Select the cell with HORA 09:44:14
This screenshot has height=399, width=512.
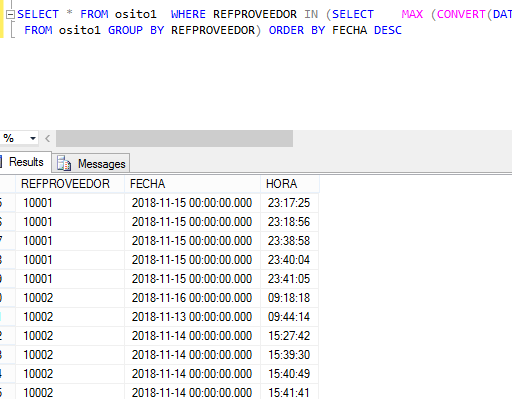(290, 317)
